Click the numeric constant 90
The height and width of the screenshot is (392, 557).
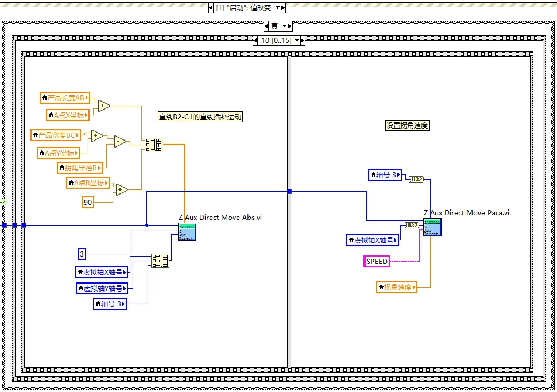point(88,203)
